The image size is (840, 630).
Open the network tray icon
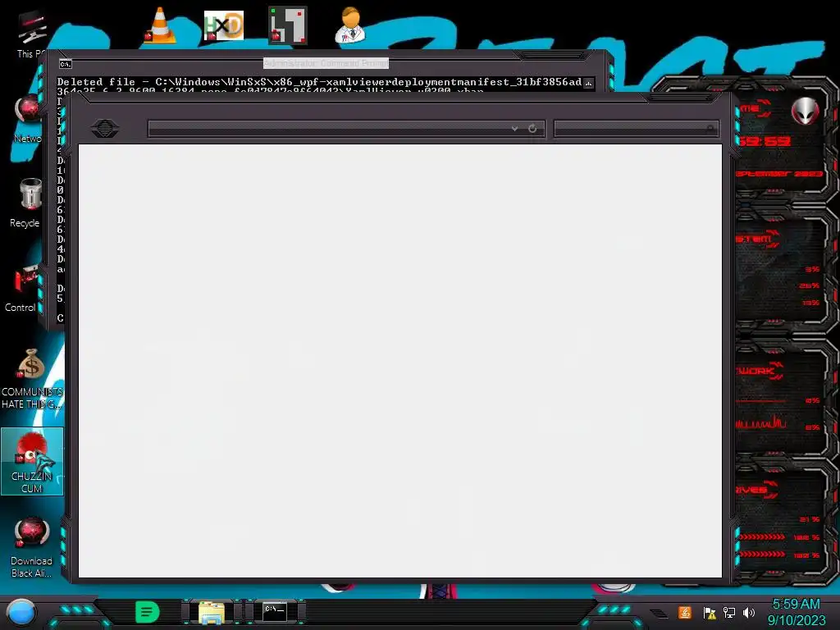click(x=729, y=612)
